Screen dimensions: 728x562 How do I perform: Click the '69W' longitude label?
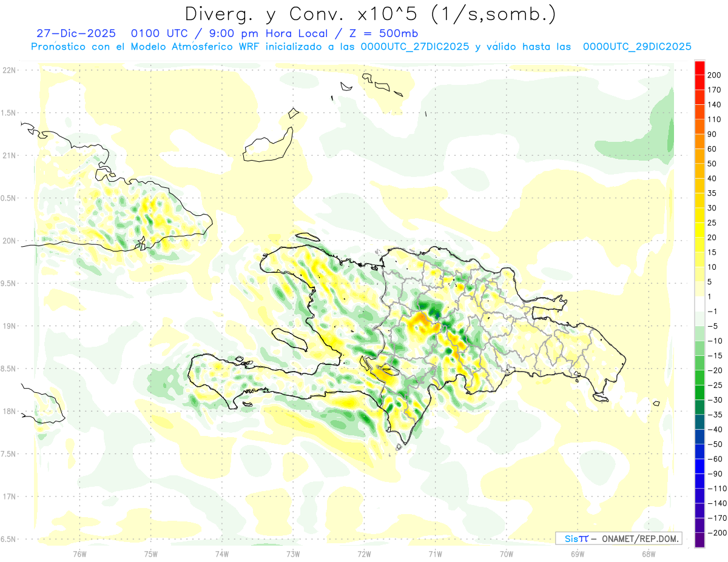pyautogui.click(x=577, y=554)
